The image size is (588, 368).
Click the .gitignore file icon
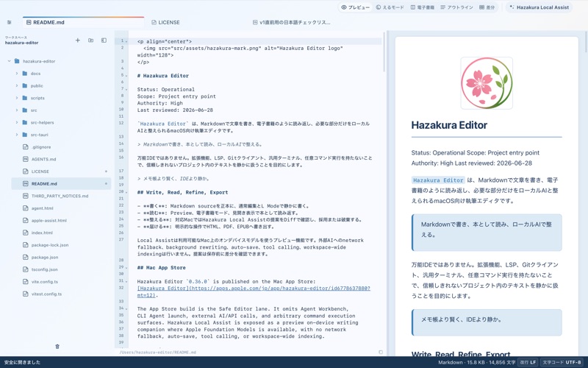pyautogui.click(x=26, y=146)
